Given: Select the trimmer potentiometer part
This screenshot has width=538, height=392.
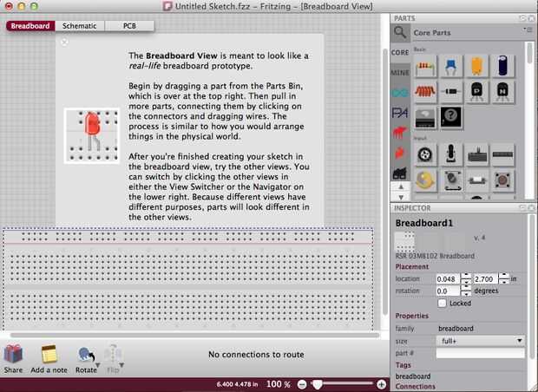Looking at the screenshot, I should point(451,180).
